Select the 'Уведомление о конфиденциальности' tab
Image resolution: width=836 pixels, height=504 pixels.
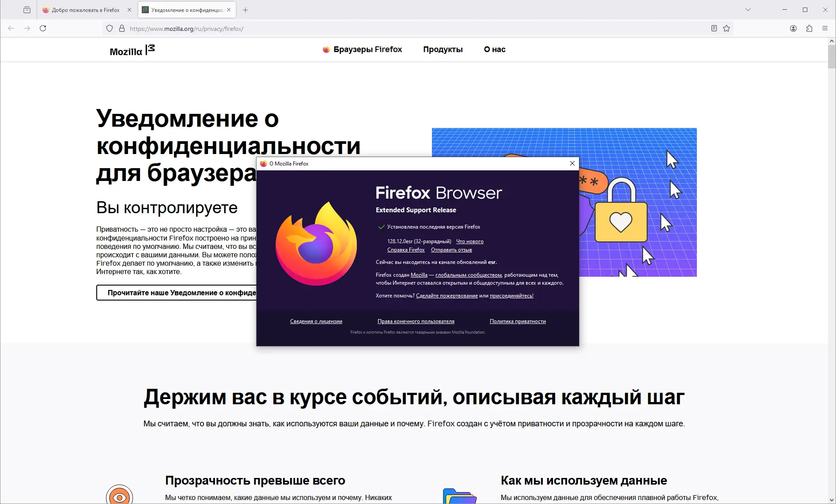(187, 10)
